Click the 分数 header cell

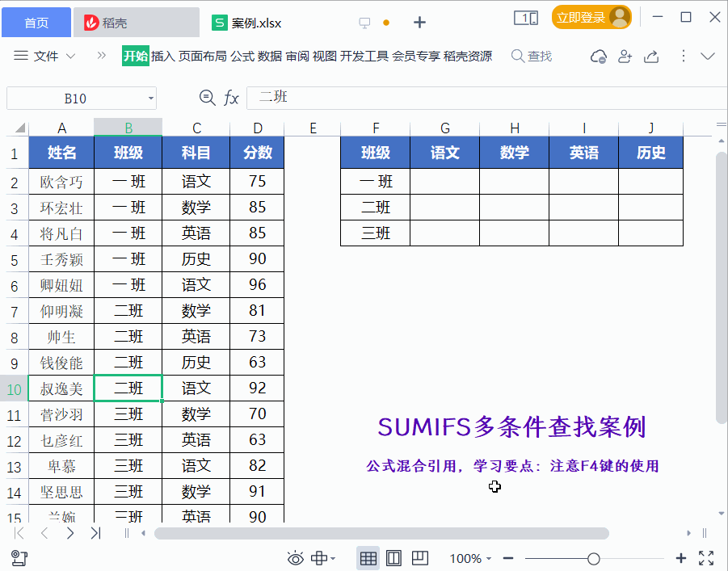coord(257,153)
